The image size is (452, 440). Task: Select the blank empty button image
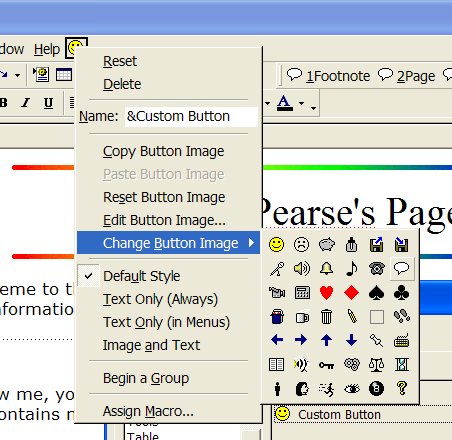(x=376, y=317)
